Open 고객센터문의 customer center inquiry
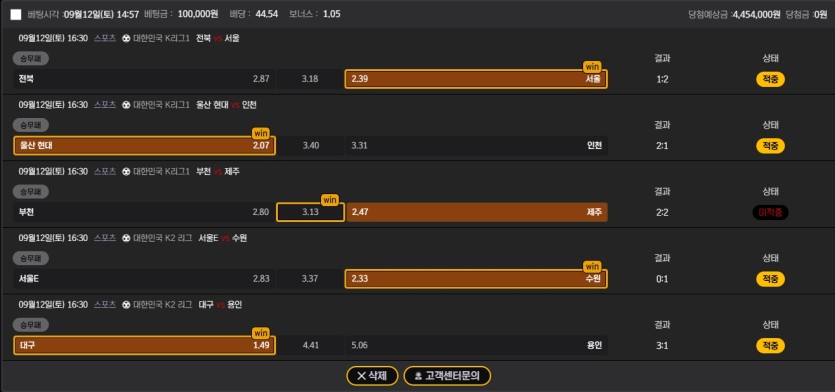The width and height of the screenshot is (835, 392). pyautogui.click(x=447, y=375)
